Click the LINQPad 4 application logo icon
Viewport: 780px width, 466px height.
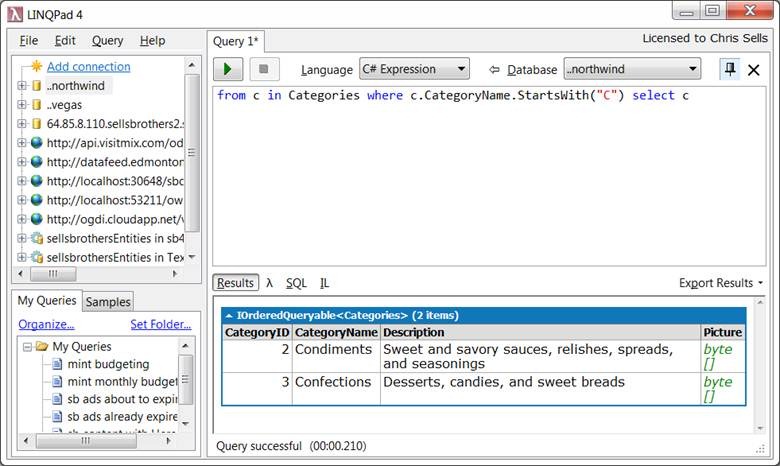(x=15, y=14)
